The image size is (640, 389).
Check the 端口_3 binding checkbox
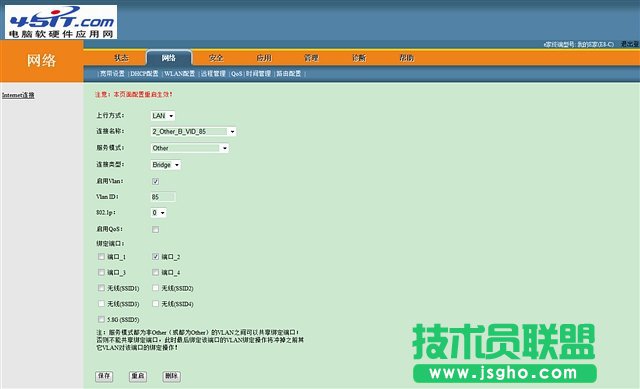[101, 272]
